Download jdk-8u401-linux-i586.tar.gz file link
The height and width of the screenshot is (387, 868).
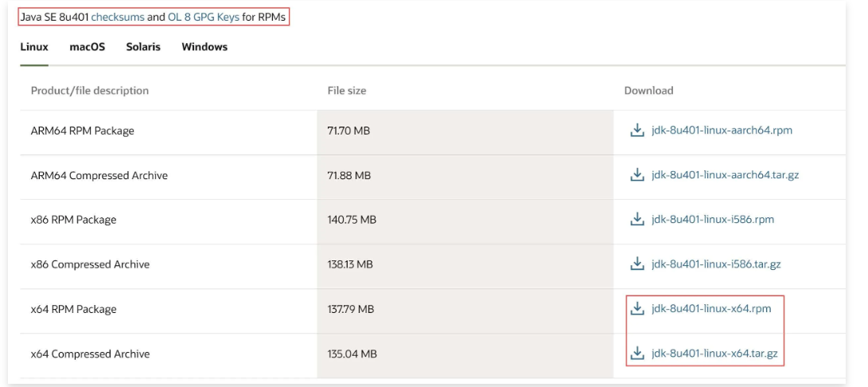click(x=716, y=264)
